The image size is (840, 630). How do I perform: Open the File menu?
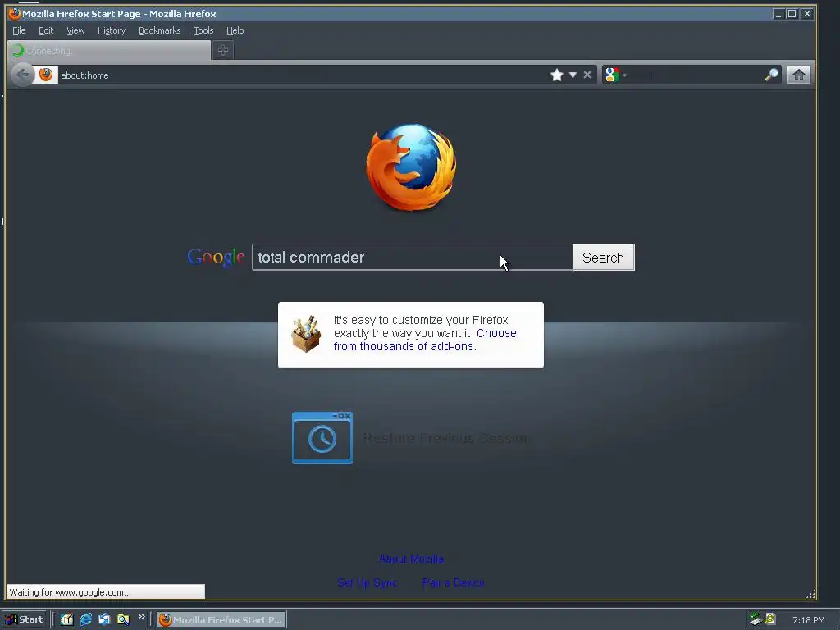pos(19,30)
